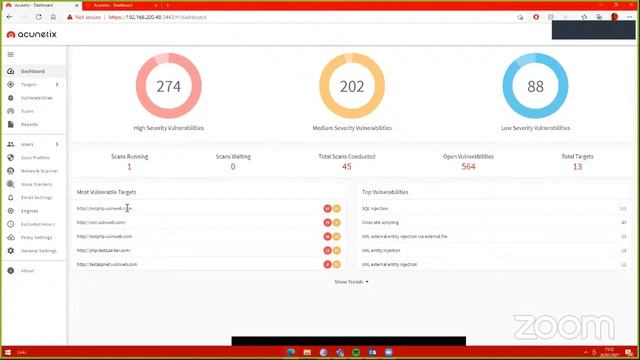
Task: Click the Open Vulnerabilities value 564
Action: click(468, 167)
